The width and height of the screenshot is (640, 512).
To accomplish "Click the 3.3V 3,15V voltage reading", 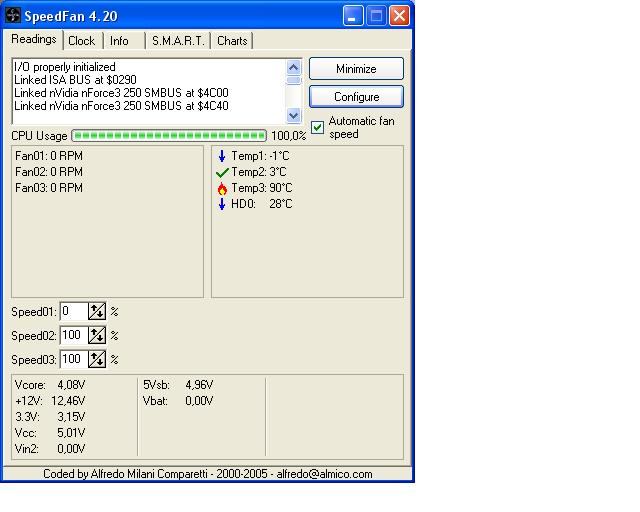I will click(x=50, y=416).
